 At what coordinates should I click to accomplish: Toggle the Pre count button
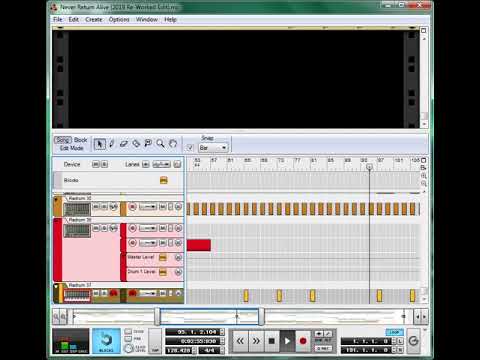(x=128, y=339)
